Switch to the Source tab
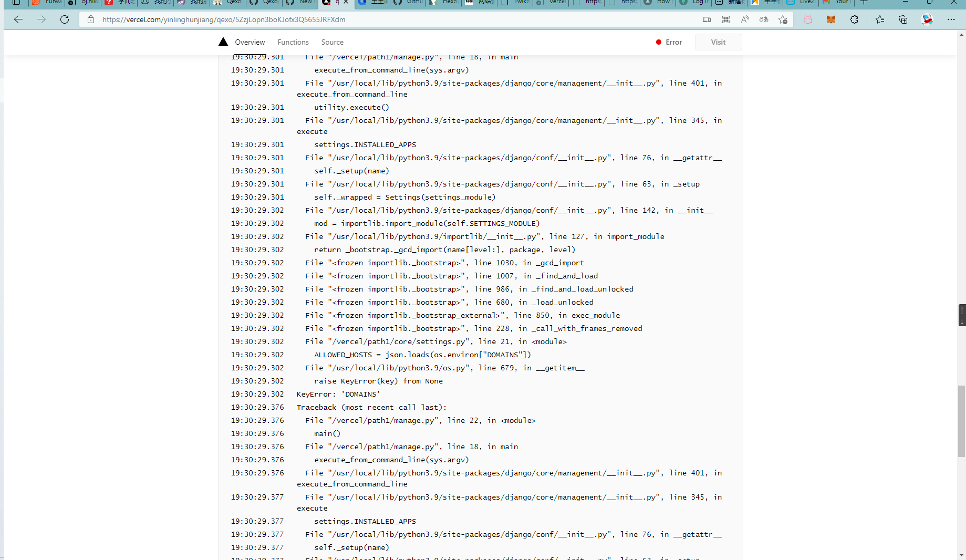The height and width of the screenshot is (560, 966). (x=332, y=42)
